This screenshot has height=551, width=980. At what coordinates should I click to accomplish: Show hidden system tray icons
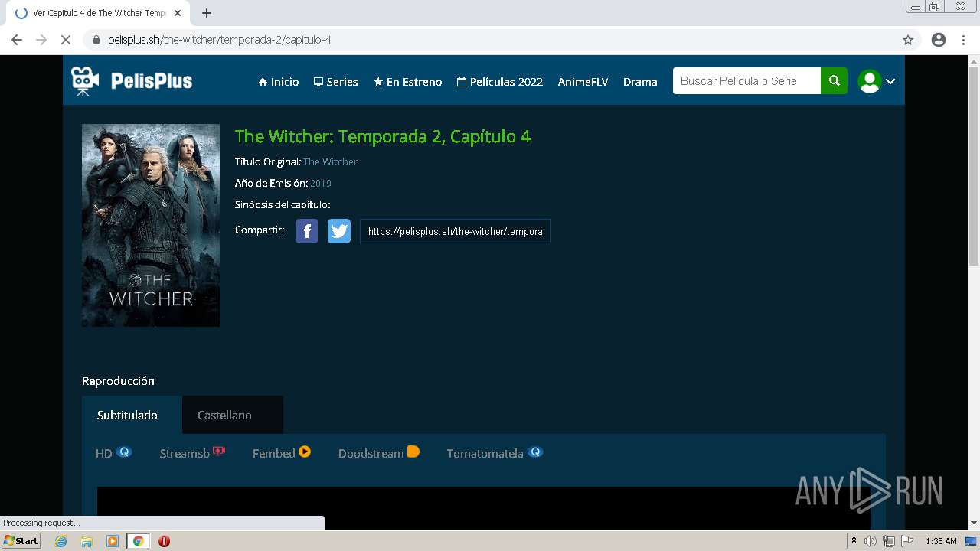tap(854, 541)
